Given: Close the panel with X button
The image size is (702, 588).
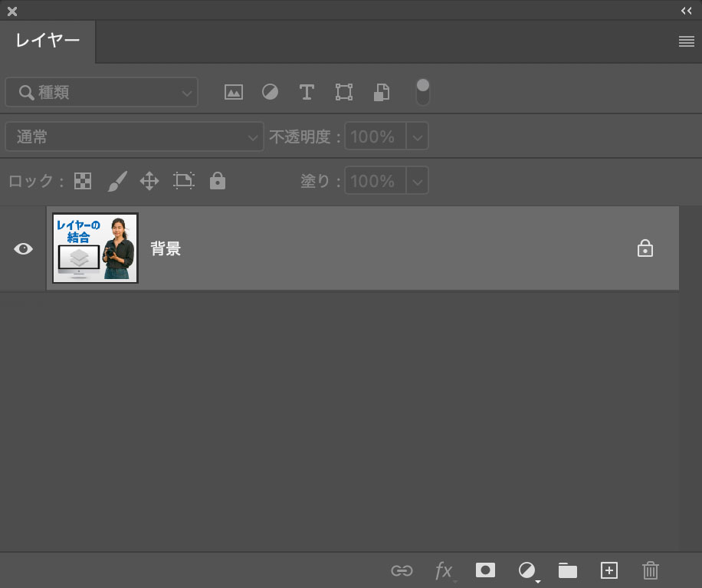Looking at the screenshot, I should pyautogui.click(x=12, y=11).
